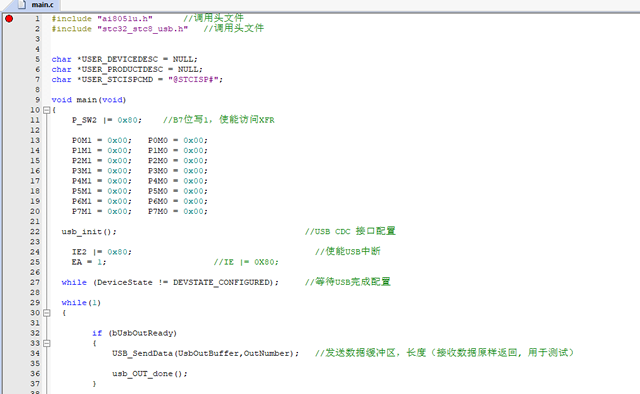Viewport: 640px width, 394px height.
Task: Remove the red breakpoint on line 1
Action: (x=9, y=18)
